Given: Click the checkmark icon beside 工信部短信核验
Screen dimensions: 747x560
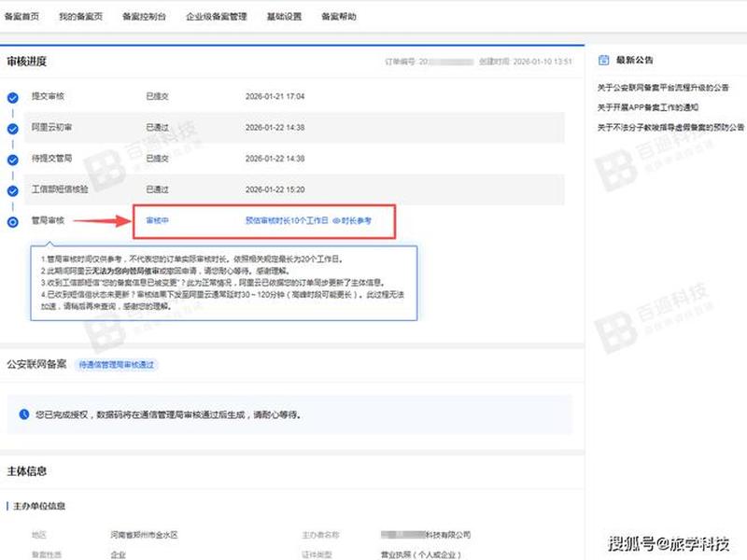Looking at the screenshot, I should (13, 191).
